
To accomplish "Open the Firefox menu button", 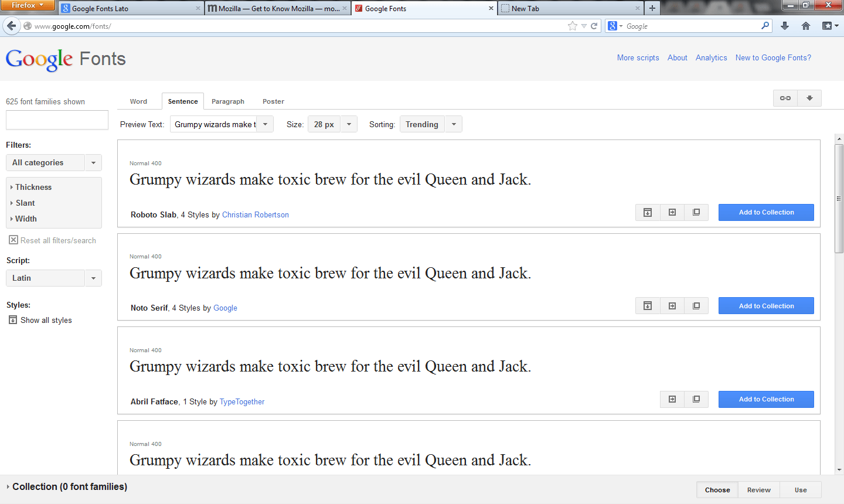I will tap(28, 5).
